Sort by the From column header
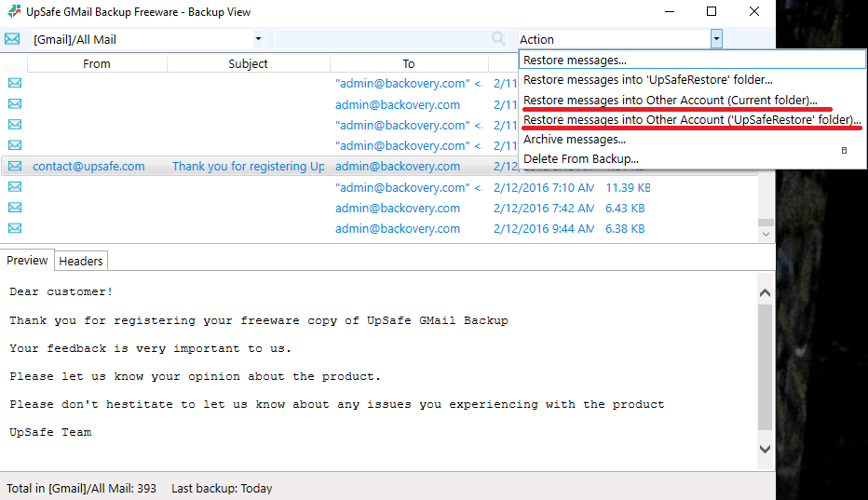Viewport: 868px width, 500px height. point(97,63)
